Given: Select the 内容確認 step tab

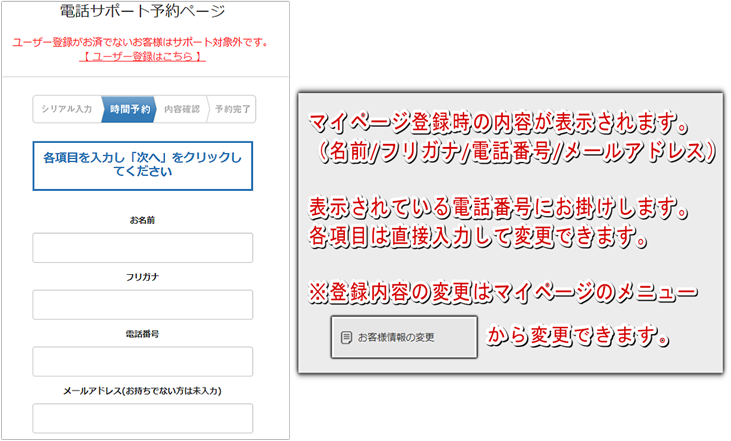Looking at the screenshot, I should point(182,109).
